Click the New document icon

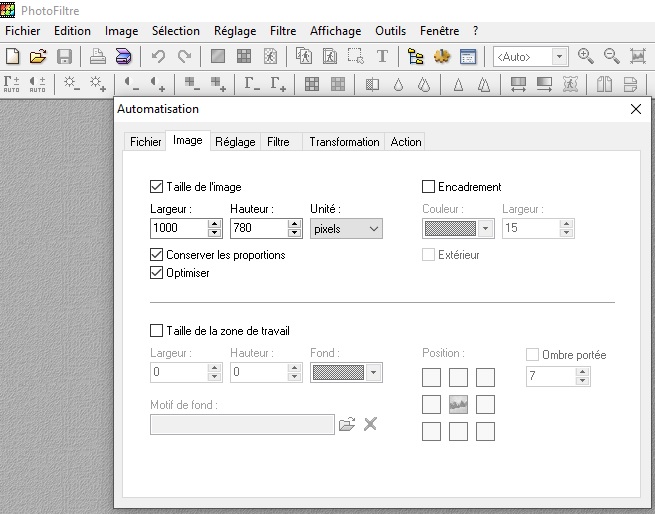pyautogui.click(x=13, y=56)
